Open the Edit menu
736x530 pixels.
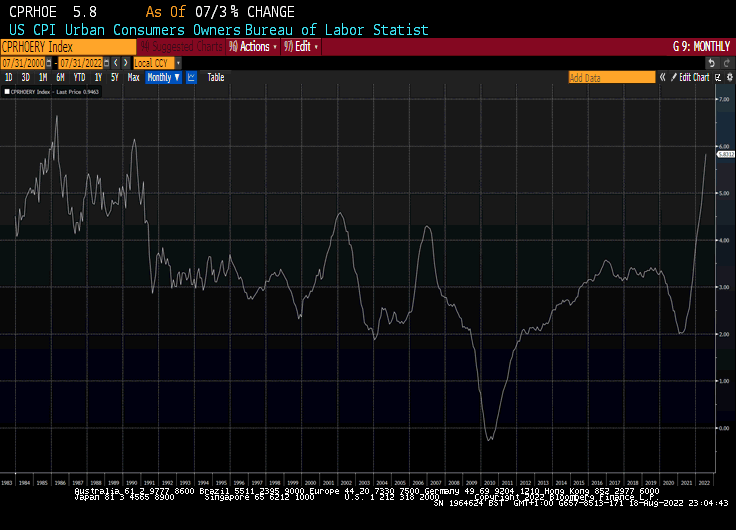[x=302, y=46]
